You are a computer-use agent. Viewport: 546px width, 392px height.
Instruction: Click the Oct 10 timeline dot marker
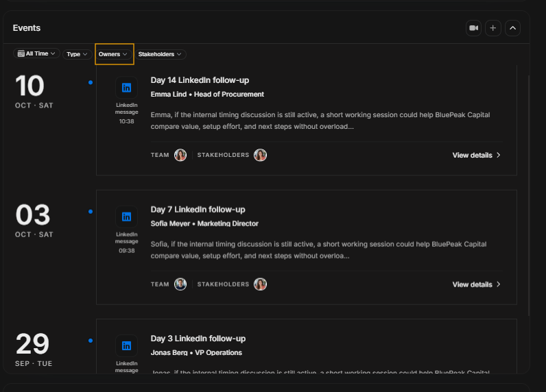coord(91,82)
